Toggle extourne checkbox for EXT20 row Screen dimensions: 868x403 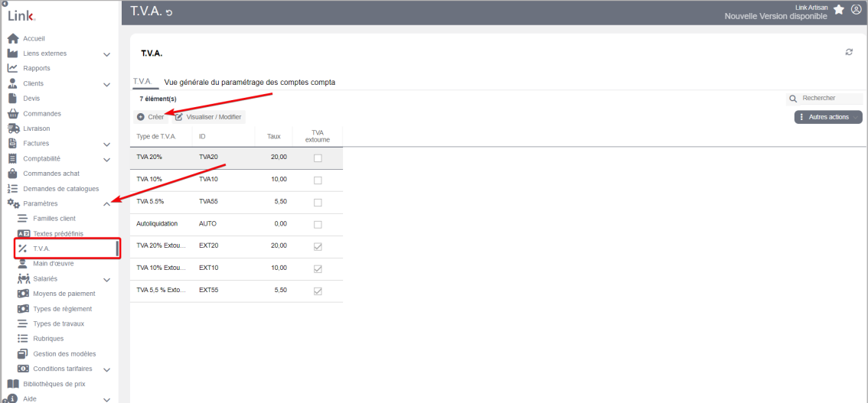pos(318,246)
